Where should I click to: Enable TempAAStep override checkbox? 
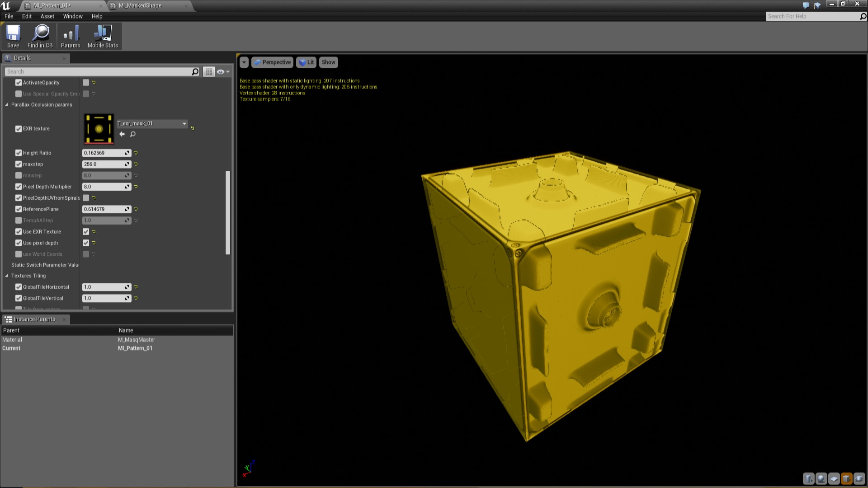click(x=19, y=221)
